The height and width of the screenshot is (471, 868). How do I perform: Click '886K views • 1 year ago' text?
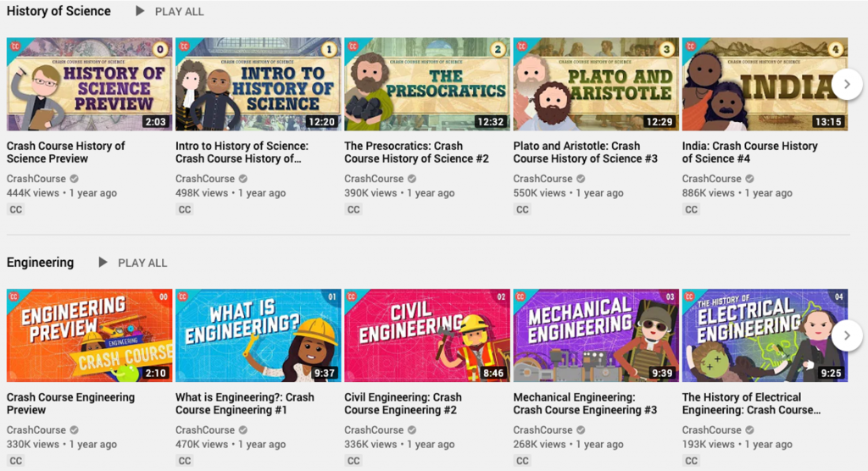pyautogui.click(x=737, y=193)
